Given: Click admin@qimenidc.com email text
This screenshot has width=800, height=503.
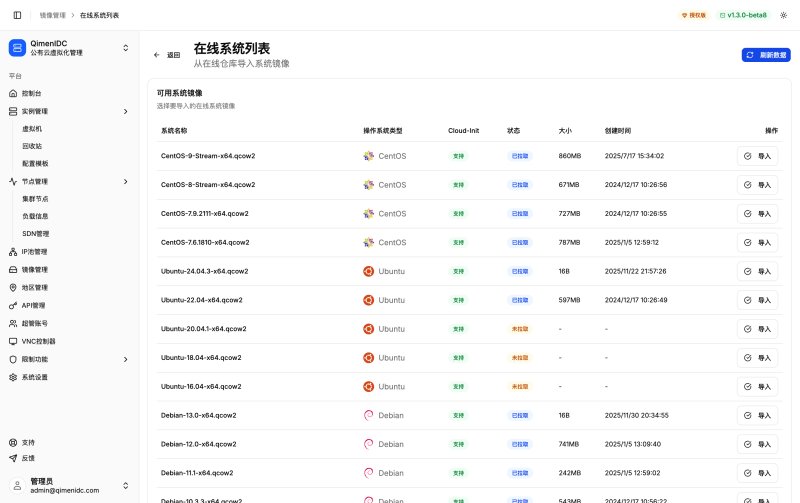Looking at the screenshot, I should point(65,491).
